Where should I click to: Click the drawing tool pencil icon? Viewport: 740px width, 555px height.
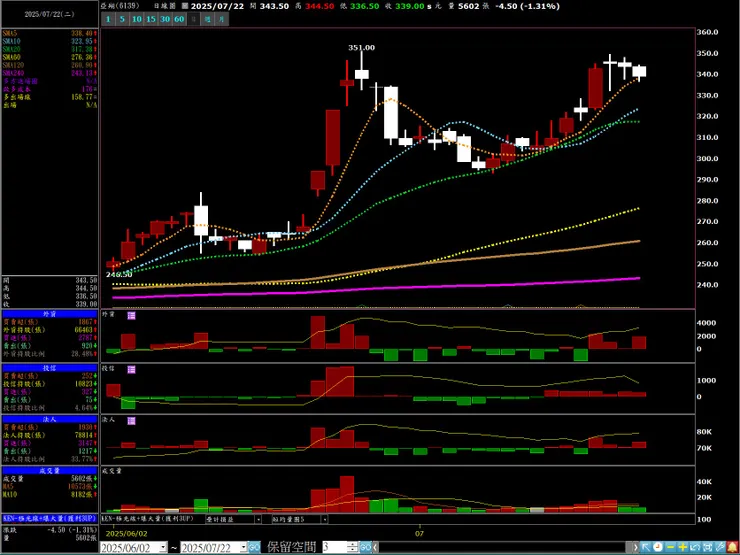pos(719,547)
